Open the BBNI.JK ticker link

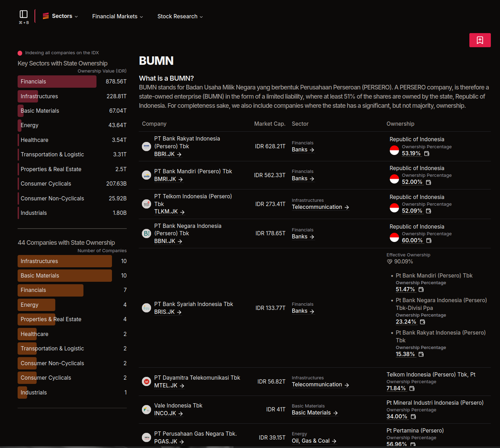point(168,241)
